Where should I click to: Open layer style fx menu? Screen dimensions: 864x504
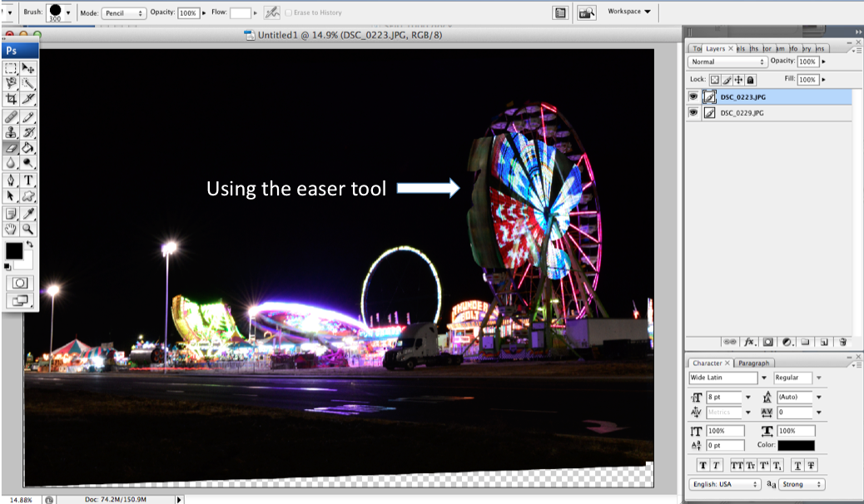[x=749, y=341]
